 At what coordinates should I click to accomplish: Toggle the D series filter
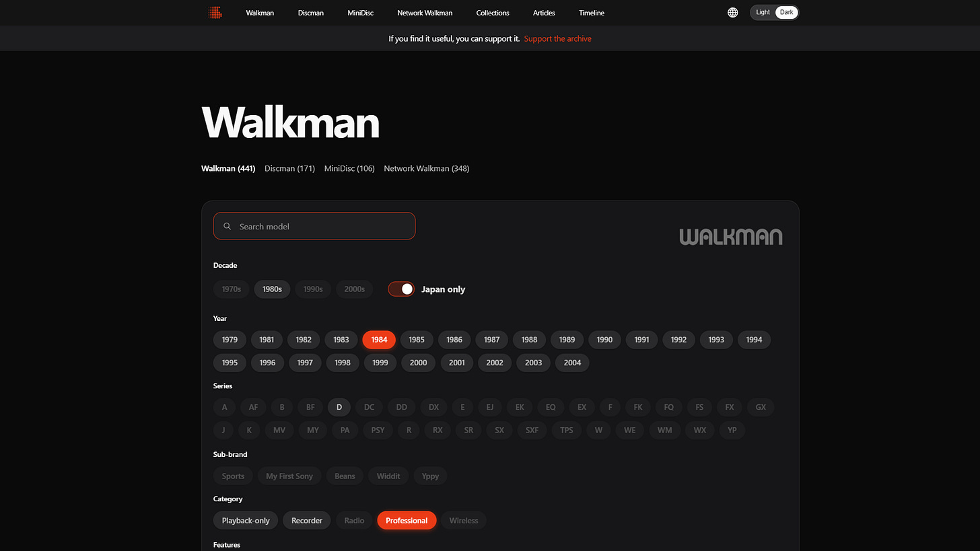[x=339, y=407]
